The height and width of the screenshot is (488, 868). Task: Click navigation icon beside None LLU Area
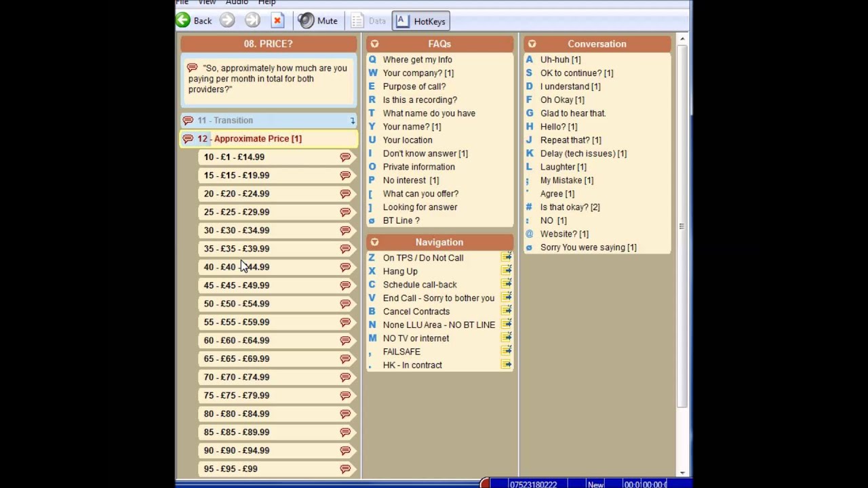(507, 325)
